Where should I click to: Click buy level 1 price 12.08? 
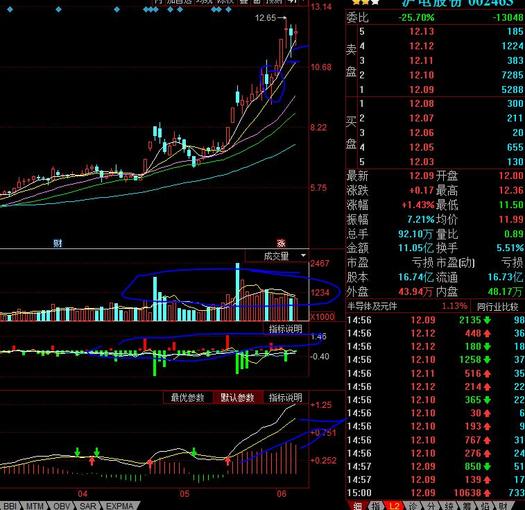(422, 104)
